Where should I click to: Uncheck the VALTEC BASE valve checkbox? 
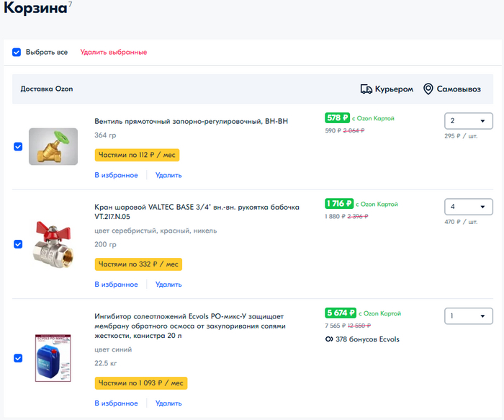pyautogui.click(x=18, y=243)
